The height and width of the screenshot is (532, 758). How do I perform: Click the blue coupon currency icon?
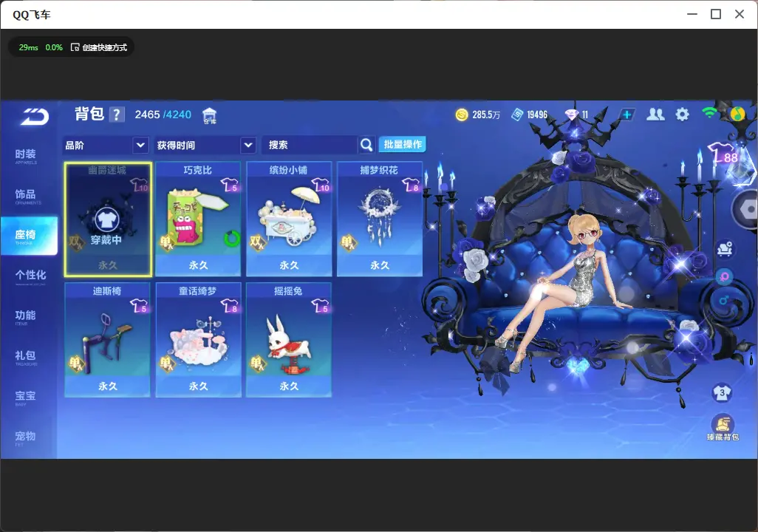517,115
